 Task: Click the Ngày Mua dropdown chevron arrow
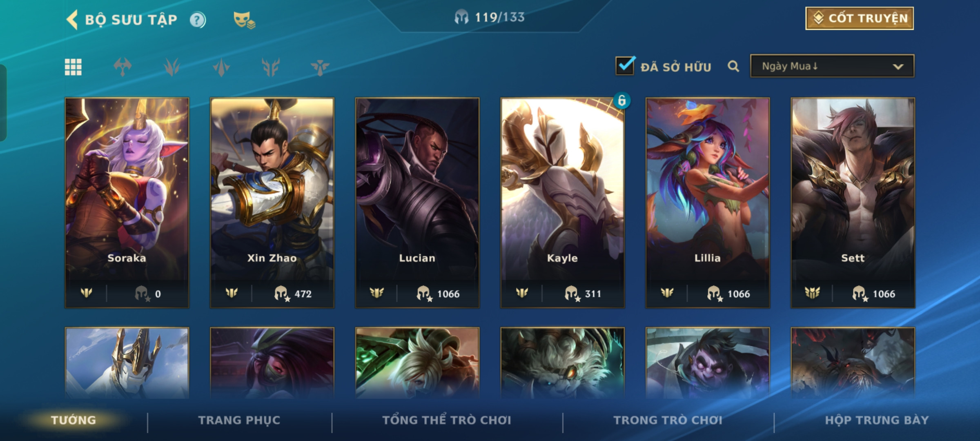coord(898,67)
